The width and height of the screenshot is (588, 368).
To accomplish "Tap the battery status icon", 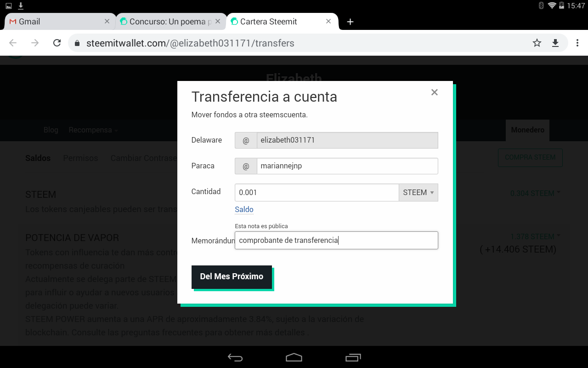I will [561, 6].
